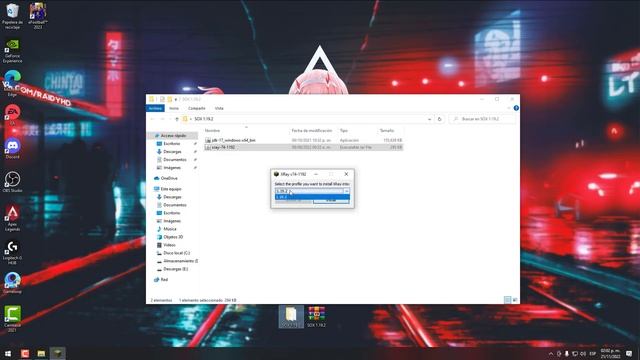Select the SDX 1.19.2 WinRAR archive on desktop
640x360 pixels.
point(316,317)
